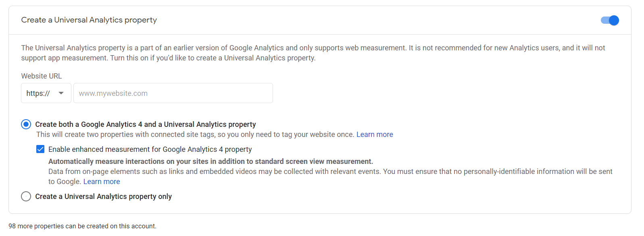Open Learn more link about connected site tags
The height and width of the screenshot is (236, 644).
tap(375, 135)
